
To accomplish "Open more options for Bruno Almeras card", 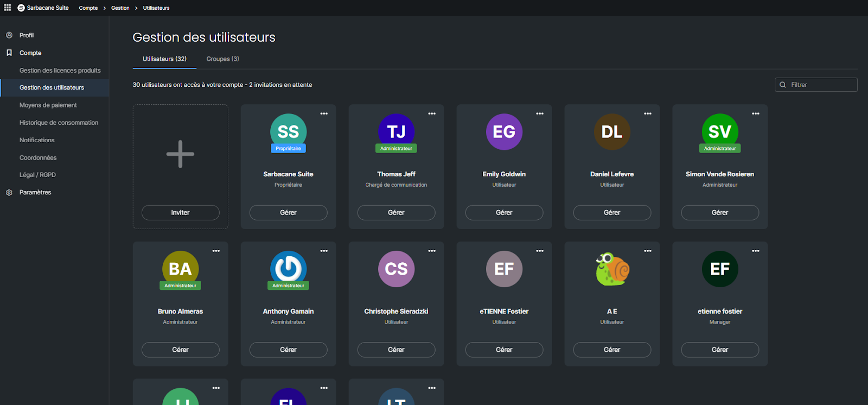I will point(216,251).
